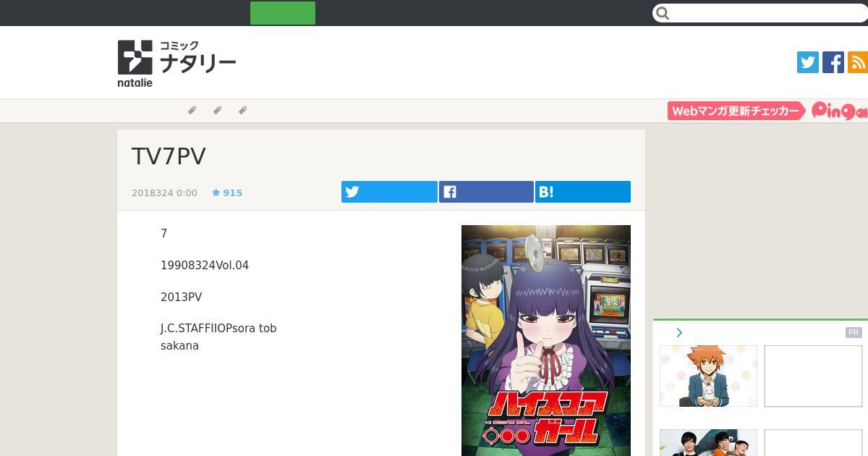Click the Comic Natalie logo
This screenshot has width=868, height=456.
[x=176, y=64]
